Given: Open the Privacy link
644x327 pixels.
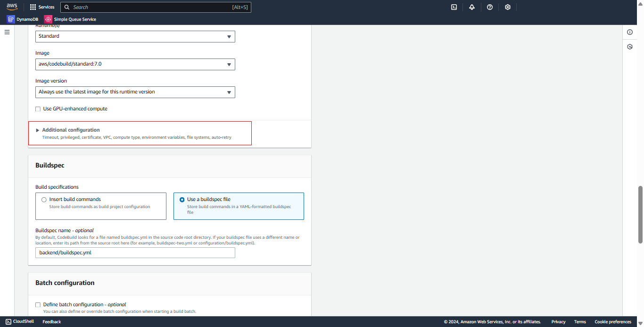Looking at the screenshot, I should (558, 322).
